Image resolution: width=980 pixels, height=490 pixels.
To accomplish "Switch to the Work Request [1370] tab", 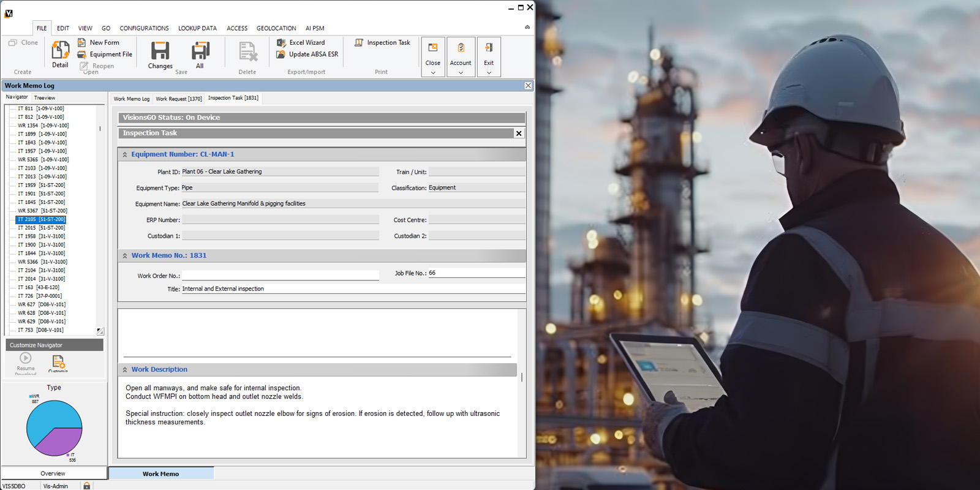I will tap(178, 99).
